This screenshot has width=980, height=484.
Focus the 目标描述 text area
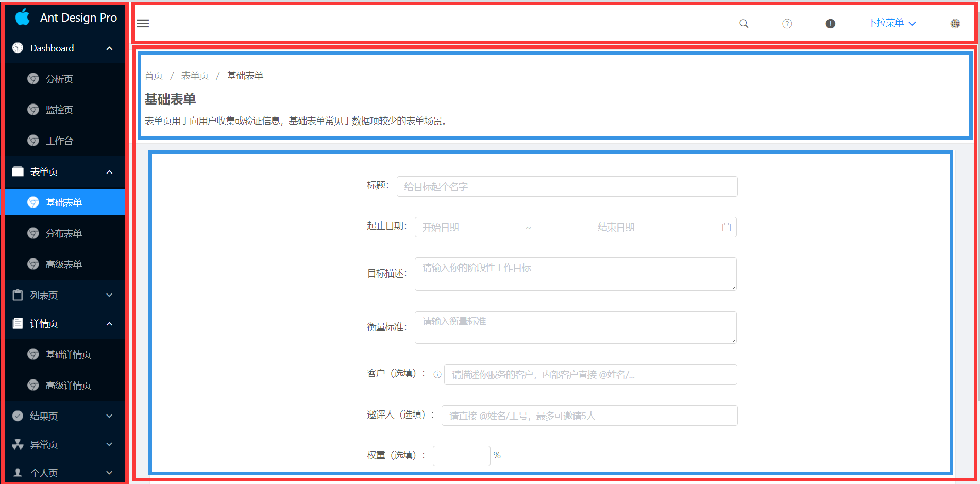576,274
